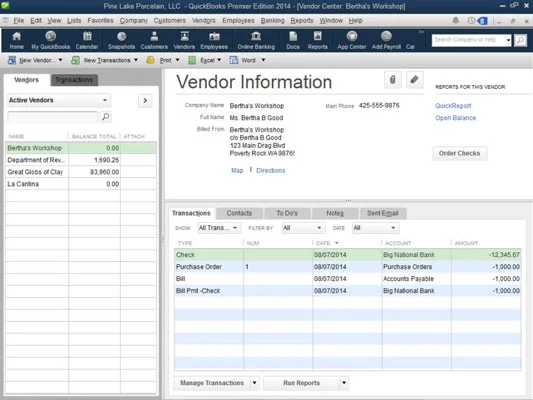
Task: Select the Department of Rev vendor row
Action: tap(81, 160)
